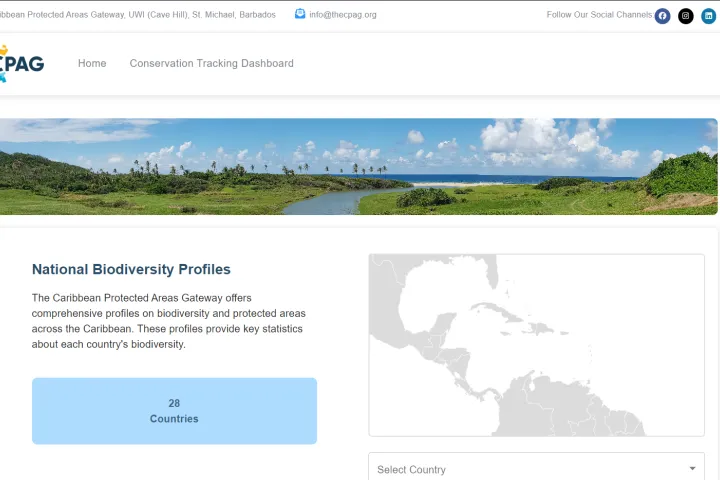Open the Facebook social channel icon

[662, 16]
